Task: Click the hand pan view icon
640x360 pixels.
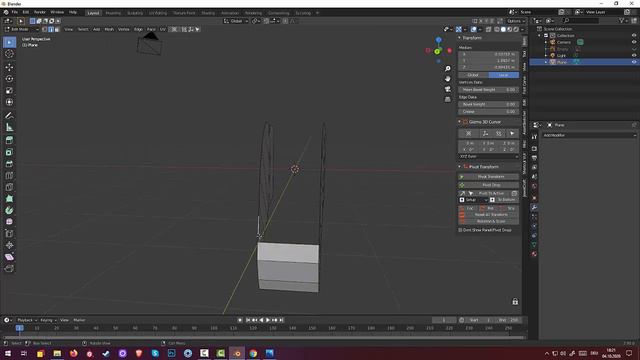Action: [448, 79]
